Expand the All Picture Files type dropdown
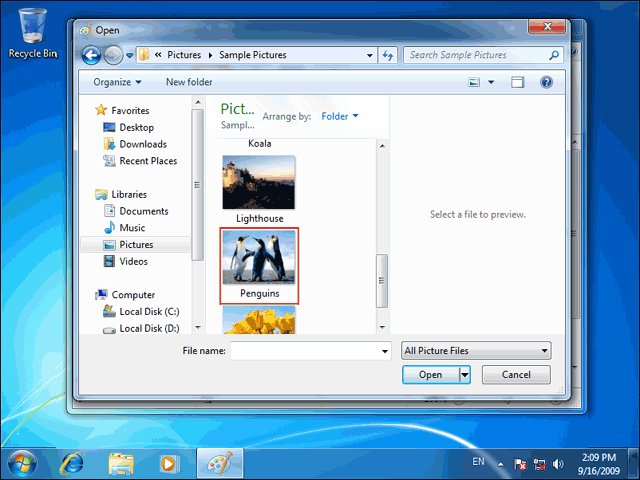The width and height of the screenshot is (640, 480). point(476,351)
